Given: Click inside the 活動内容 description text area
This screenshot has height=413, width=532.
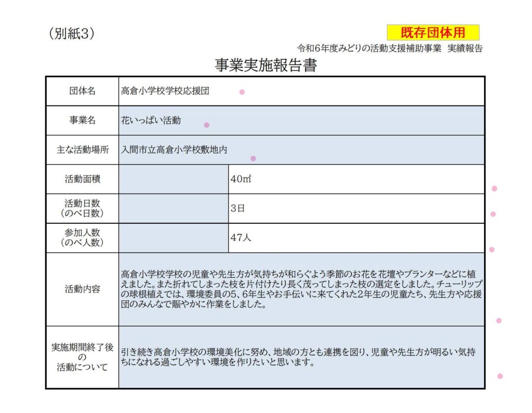Looking at the screenshot, I should coord(301,289).
